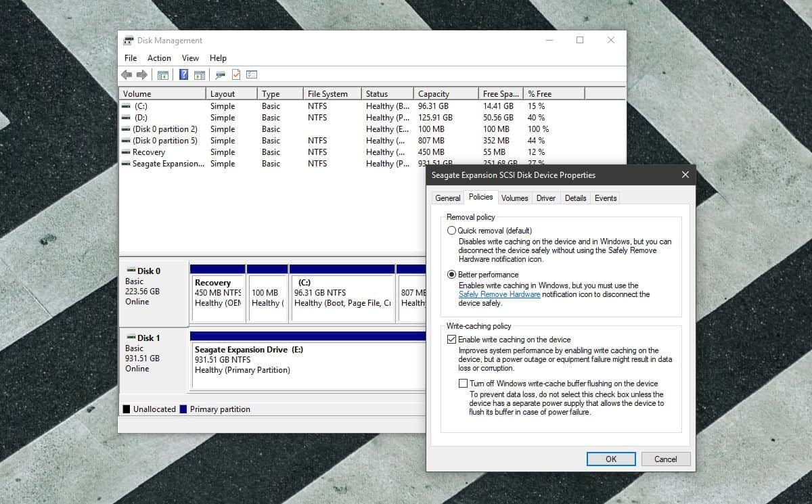Switch to the Driver tab
Image resolution: width=812 pixels, height=504 pixels.
[546, 198]
